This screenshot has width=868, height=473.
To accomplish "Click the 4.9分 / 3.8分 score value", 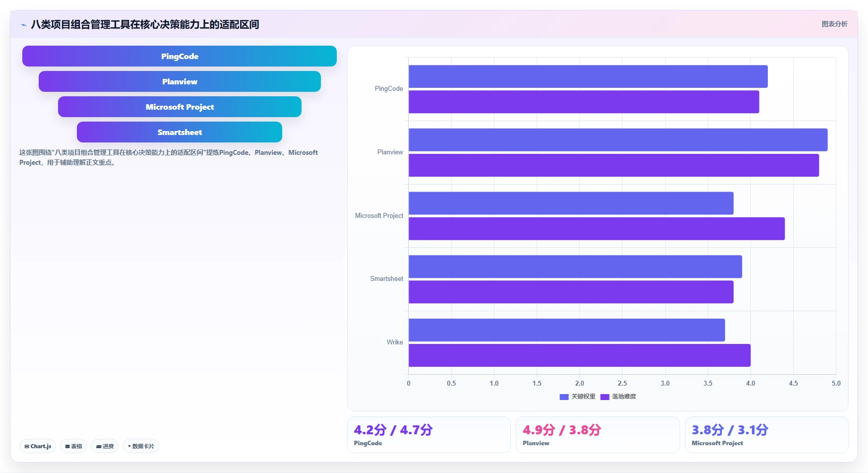I will [562, 430].
